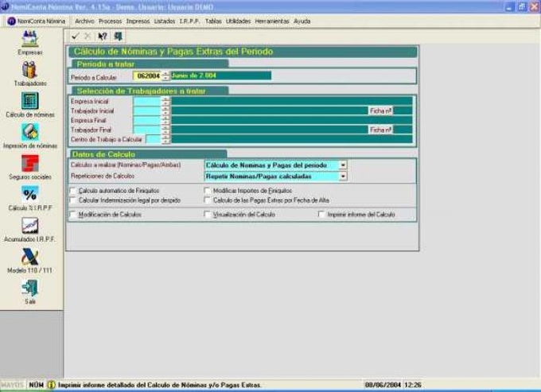Click the Centro de Trabajo spinner arrows
541x392 pixels.
(165, 139)
